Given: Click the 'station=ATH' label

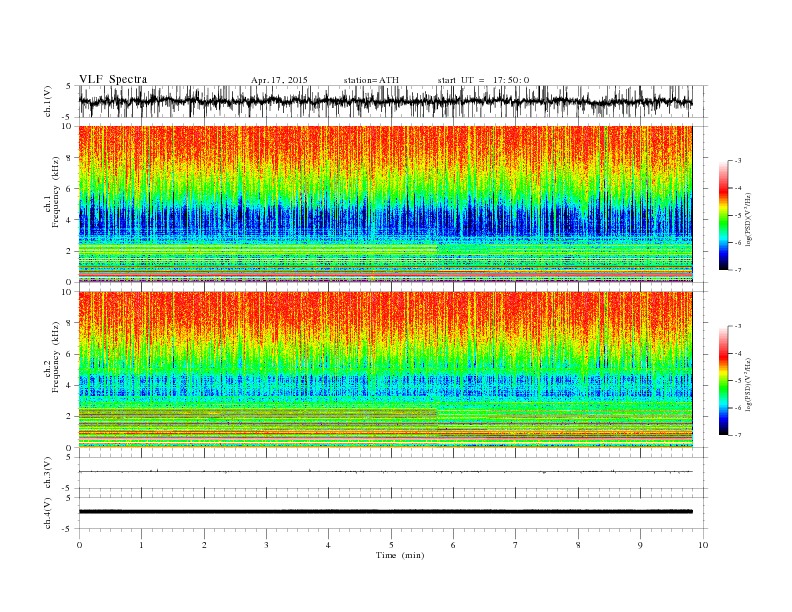Looking at the screenshot, I should (371, 80).
